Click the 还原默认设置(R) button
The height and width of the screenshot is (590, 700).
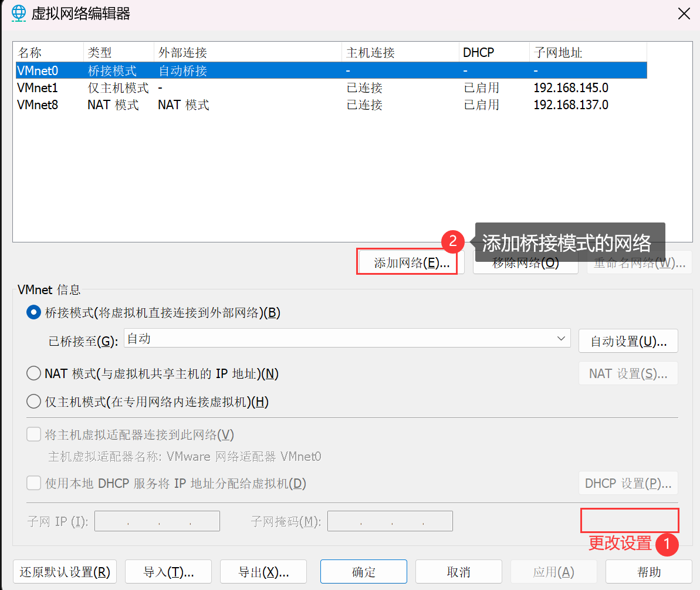(65, 572)
